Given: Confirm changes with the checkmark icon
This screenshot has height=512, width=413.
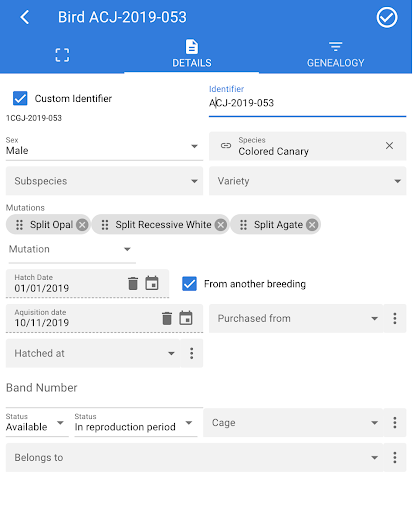Looking at the screenshot, I should [x=387, y=17].
